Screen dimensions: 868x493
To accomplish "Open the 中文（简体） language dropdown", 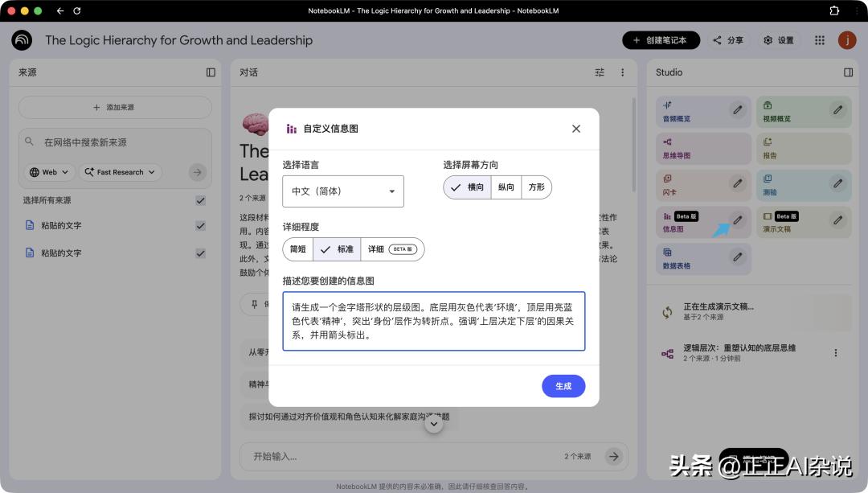I will tap(343, 191).
